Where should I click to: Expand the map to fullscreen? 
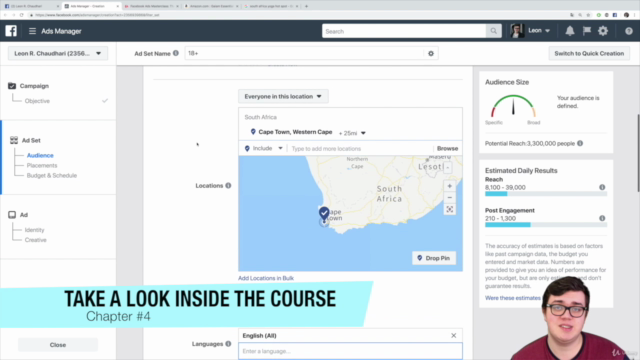[x=449, y=209]
